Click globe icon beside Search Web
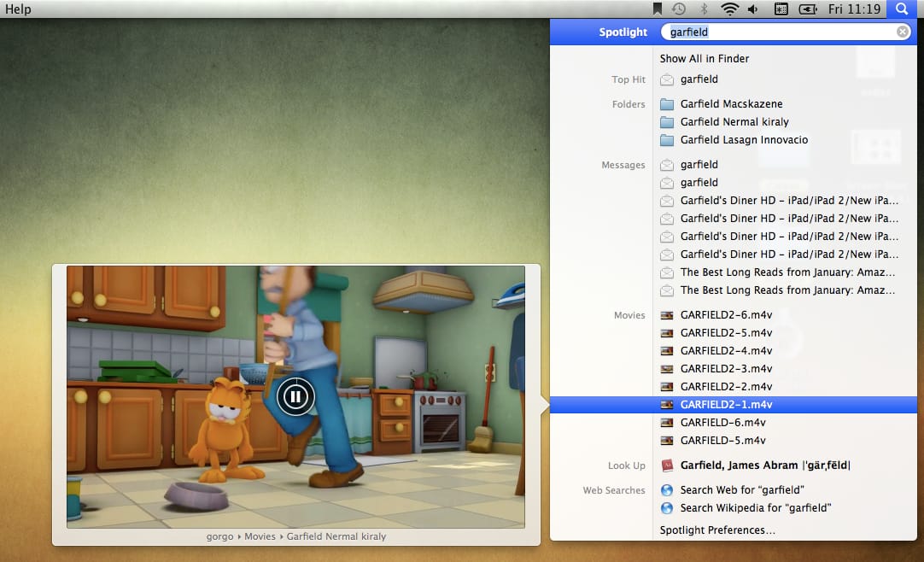The width and height of the screenshot is (924, 562). 666,490
